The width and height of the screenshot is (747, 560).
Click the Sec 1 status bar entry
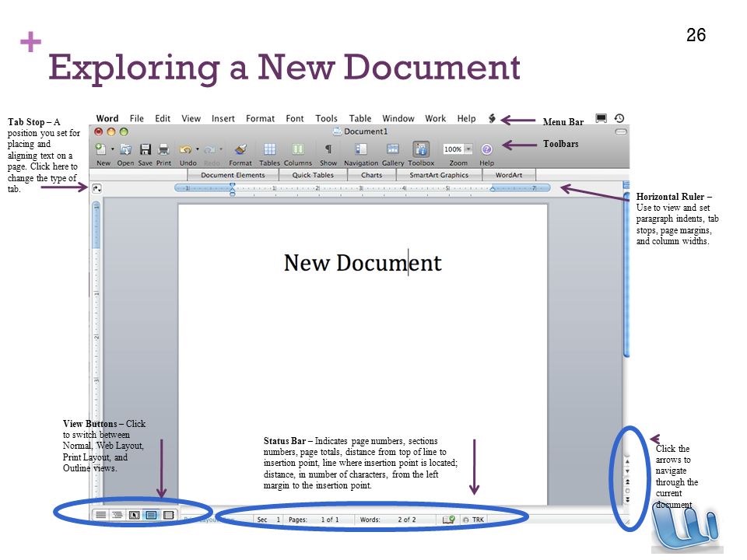[x=268, y=520]
